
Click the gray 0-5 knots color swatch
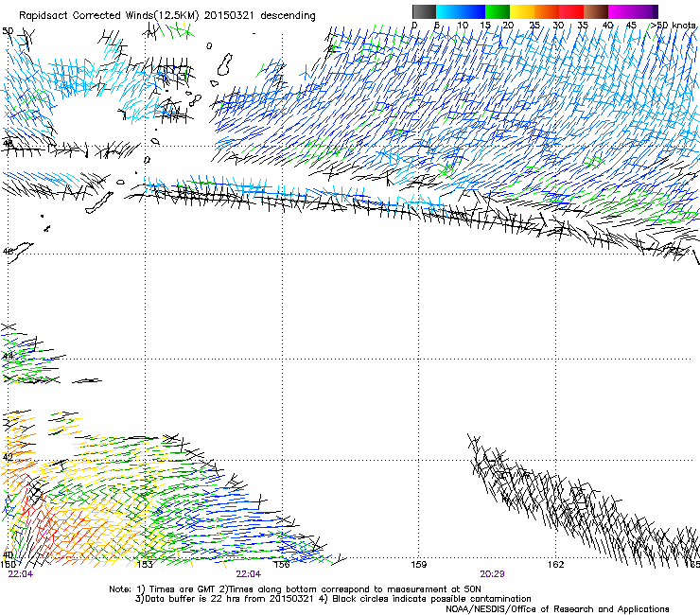click(424, 11)
